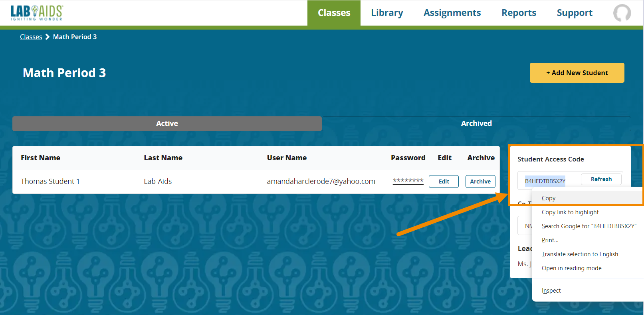Switch to the Archived students tab
Image resolution: width=644 pixels, height=315 pixels.
(x=476, y=124)
